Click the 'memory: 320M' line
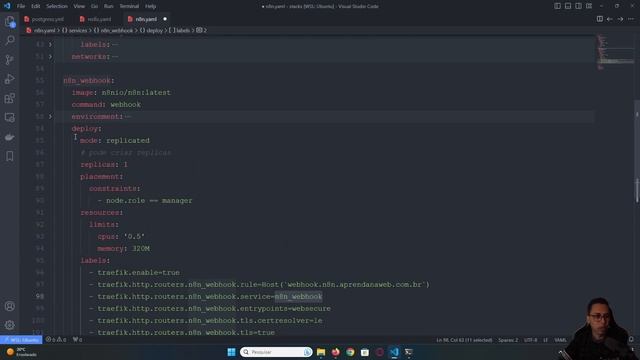This screenshot has height=360, width=640. click(x=123, y=248)
